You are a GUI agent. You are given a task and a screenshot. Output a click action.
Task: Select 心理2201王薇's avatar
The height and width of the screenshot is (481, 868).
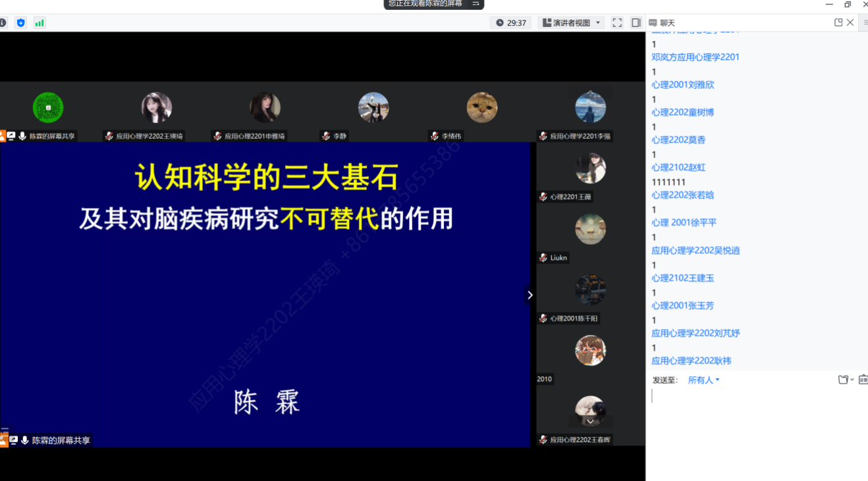(x=591, y=168)
